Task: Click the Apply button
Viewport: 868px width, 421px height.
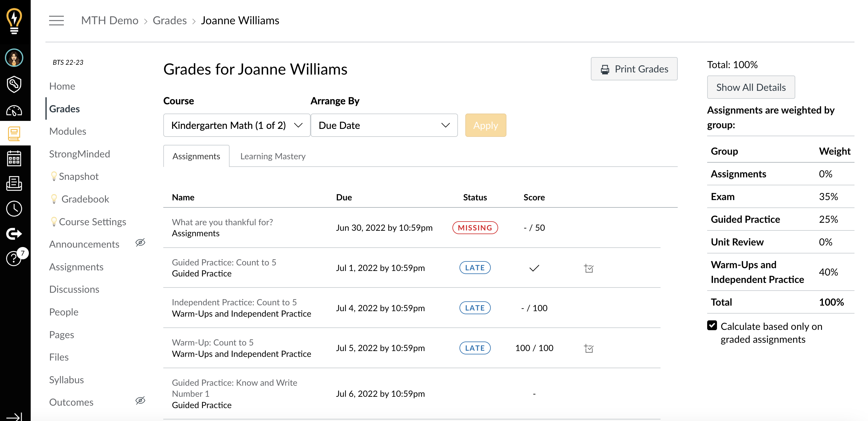Action: [486, 125]
